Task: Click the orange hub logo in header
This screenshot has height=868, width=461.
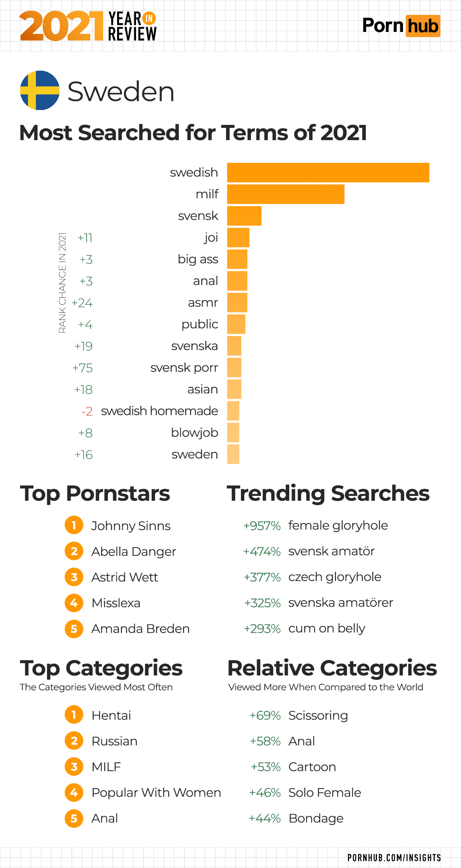Action: [423, 26]
